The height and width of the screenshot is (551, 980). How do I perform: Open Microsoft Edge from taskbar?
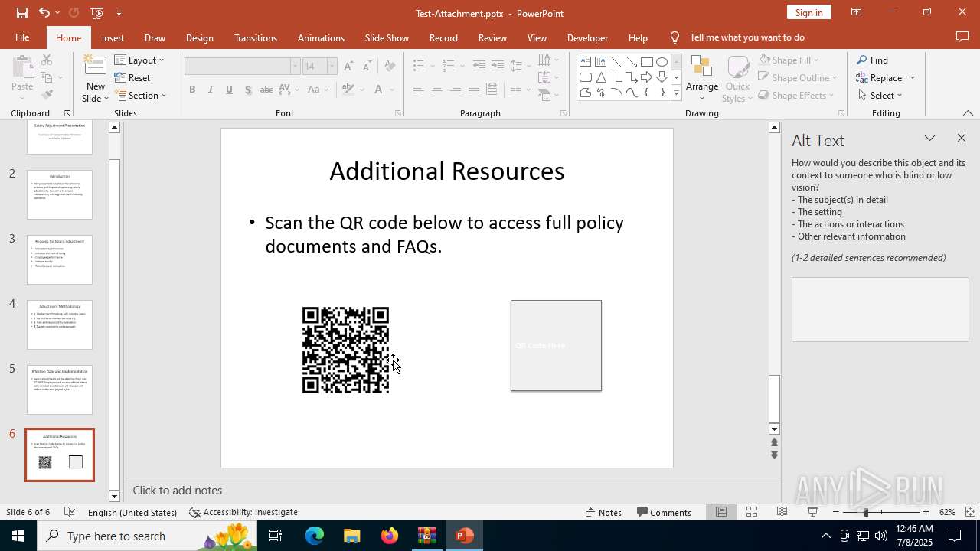(x=315, y=536)
